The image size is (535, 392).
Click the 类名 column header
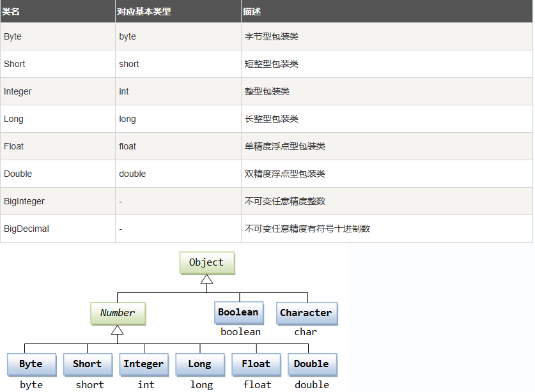pos(12,11)
